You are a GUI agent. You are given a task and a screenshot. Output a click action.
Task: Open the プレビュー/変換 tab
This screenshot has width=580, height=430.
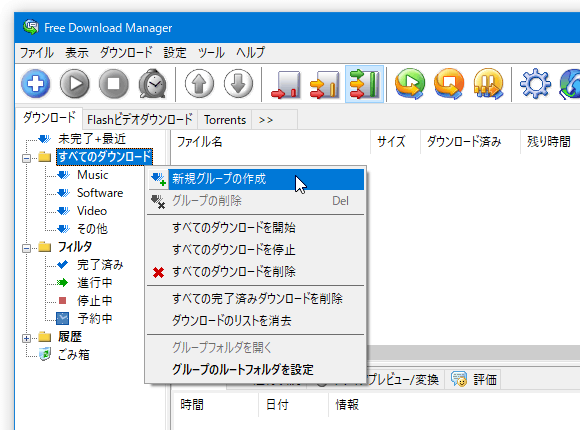403,379
